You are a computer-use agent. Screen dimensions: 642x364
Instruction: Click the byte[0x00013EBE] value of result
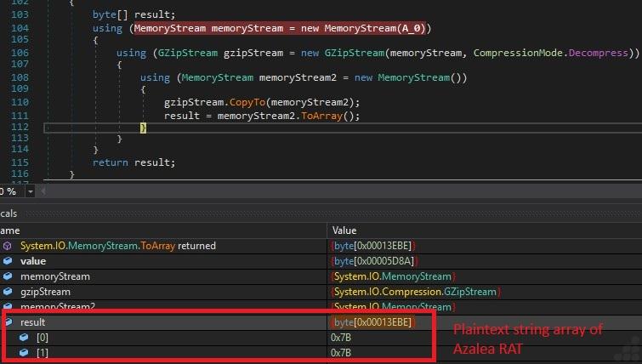pyautogui.click(x=372, y=322)
